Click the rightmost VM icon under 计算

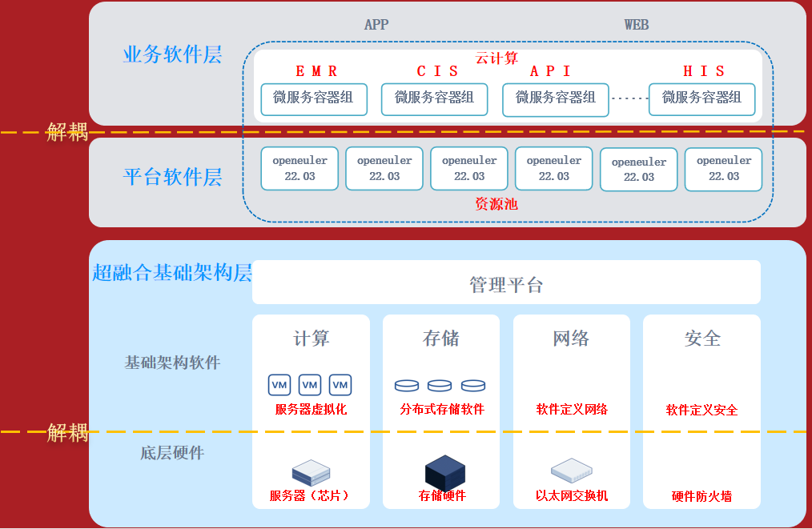pos(340,385)
